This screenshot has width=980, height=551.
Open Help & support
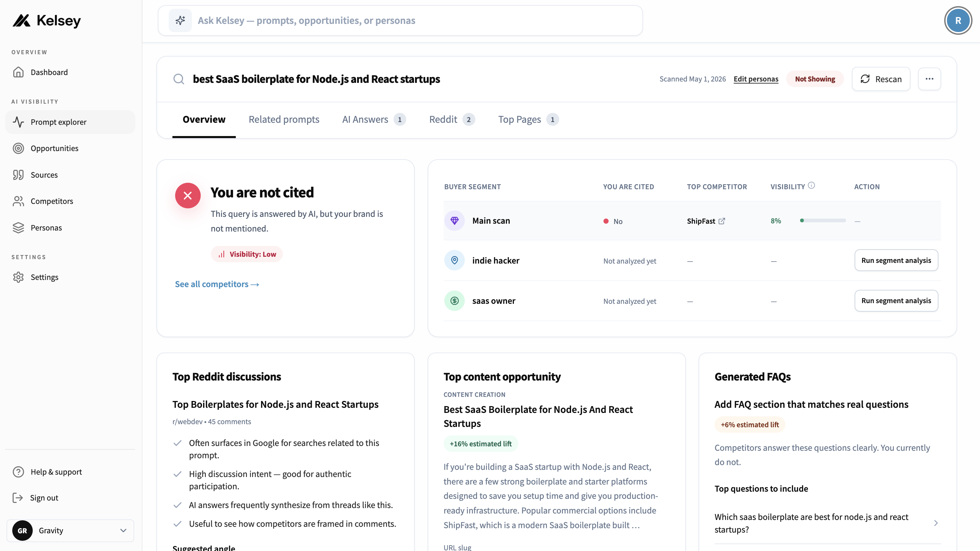click(x=71, y=472)
